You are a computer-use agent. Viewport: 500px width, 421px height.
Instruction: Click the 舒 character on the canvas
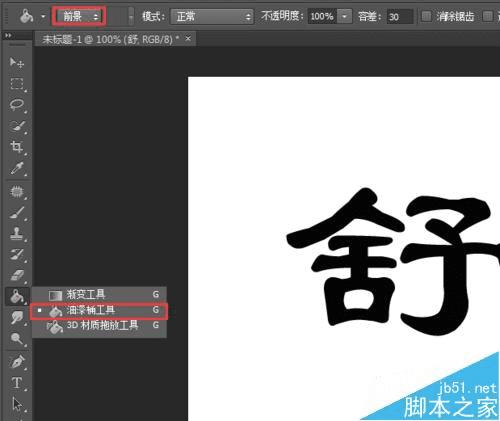tap(393, 261)
